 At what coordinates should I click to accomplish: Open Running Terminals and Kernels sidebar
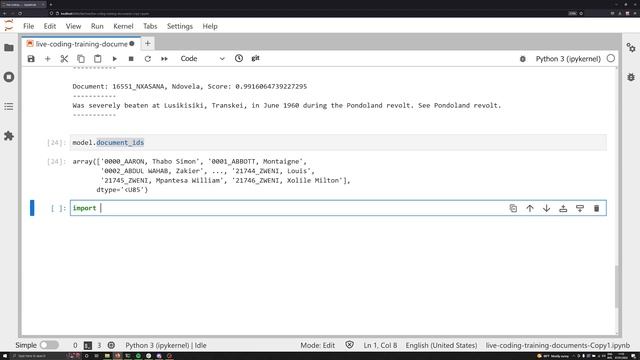(9, 77)
